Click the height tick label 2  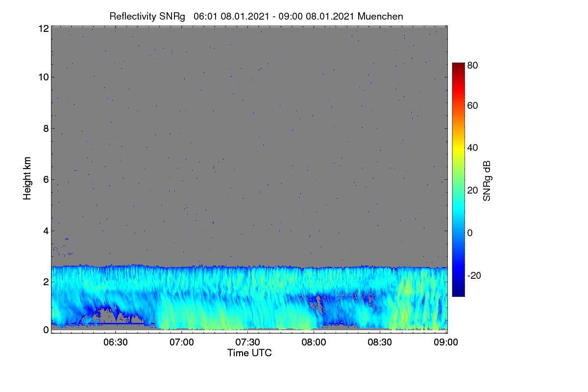46,282
